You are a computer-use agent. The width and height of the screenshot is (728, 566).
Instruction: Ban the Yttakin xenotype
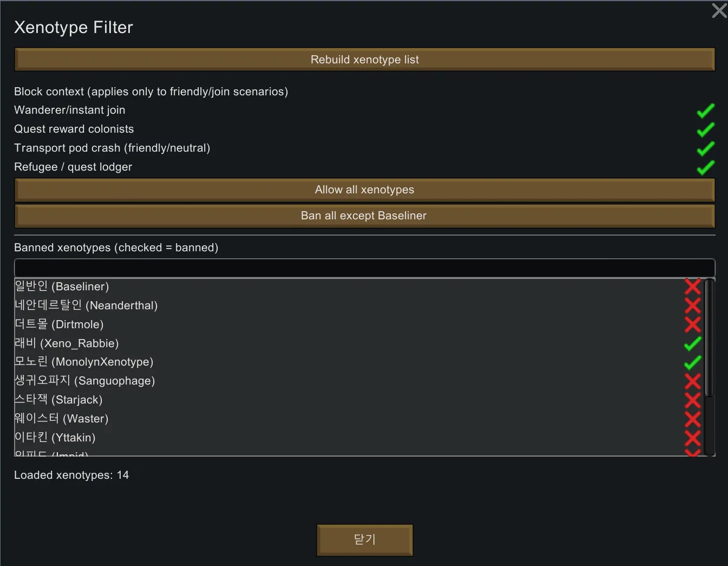tap(692, 438)
